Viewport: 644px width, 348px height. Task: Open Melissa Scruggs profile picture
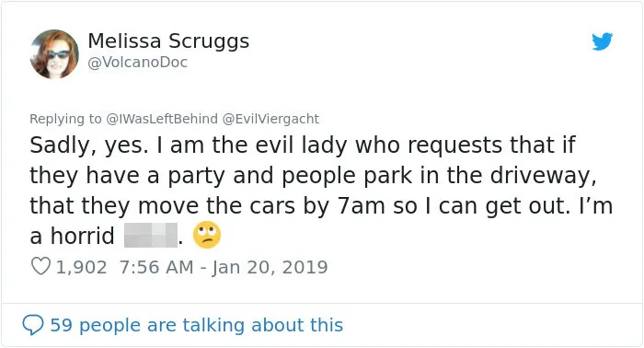pyautogui.click(x=54, y=53)
